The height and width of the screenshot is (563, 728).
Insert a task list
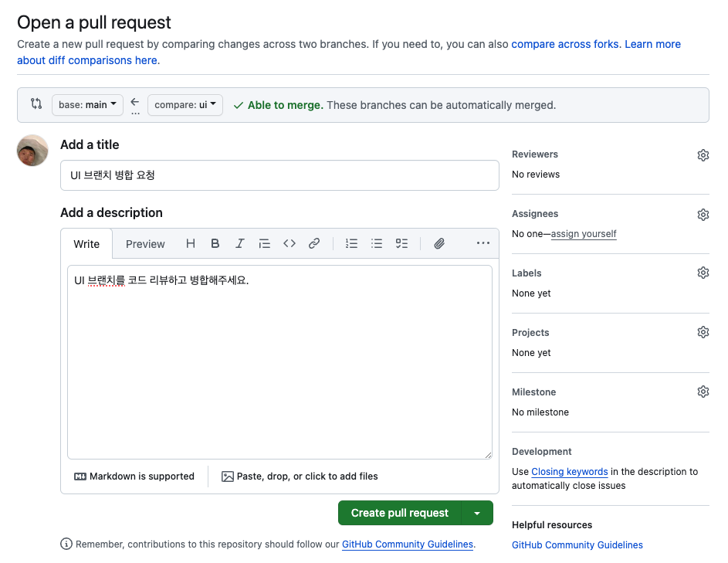pos(401,243)
